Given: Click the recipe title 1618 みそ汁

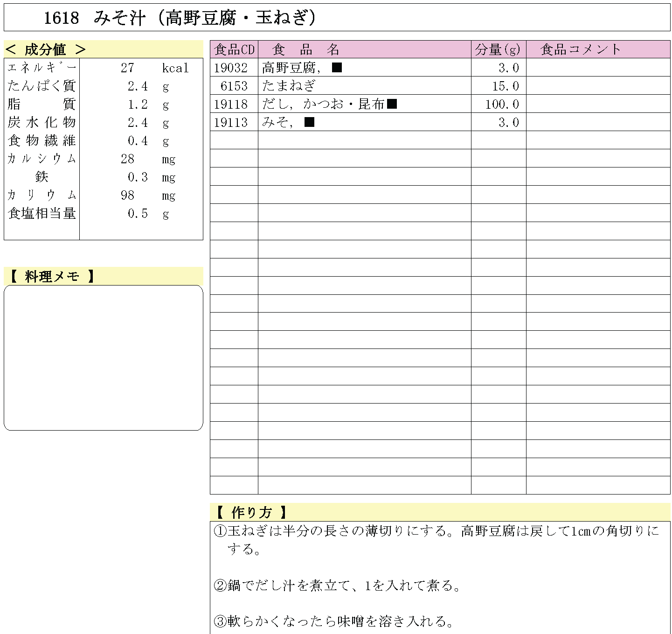Looking at the screenshot, I should (x=180, y=18).
